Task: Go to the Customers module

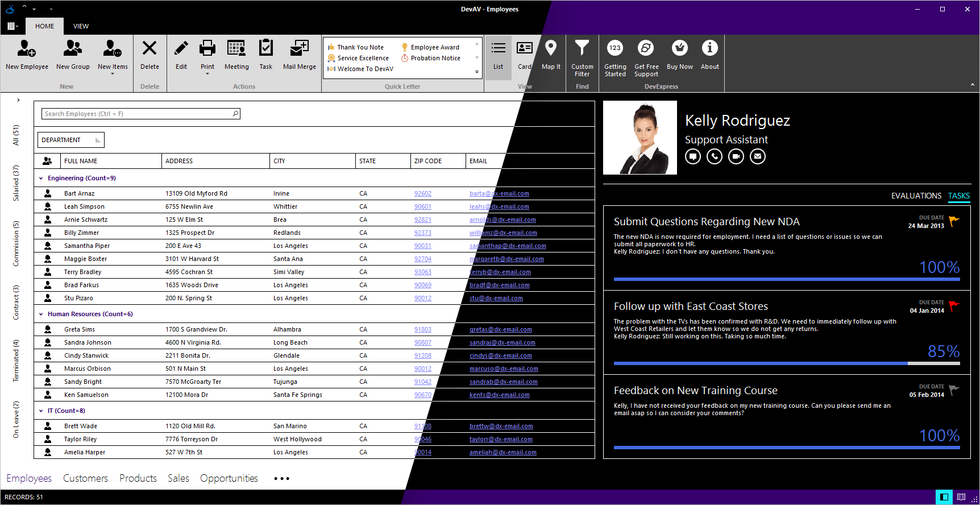Action: tap(85, 478)
